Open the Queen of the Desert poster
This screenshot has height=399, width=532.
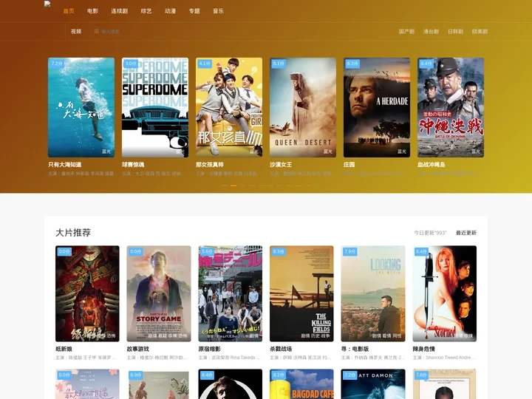(x=303, y=107)
